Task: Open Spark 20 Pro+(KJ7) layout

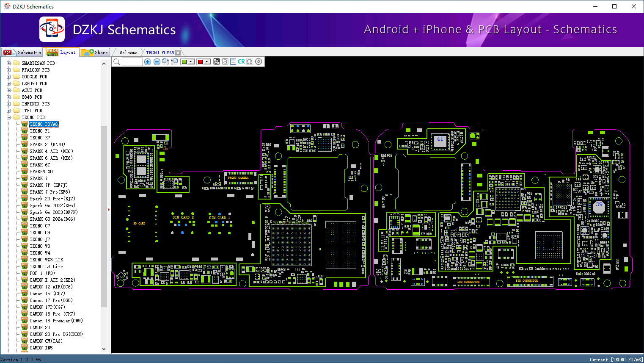Action: [x=52, y=199]
